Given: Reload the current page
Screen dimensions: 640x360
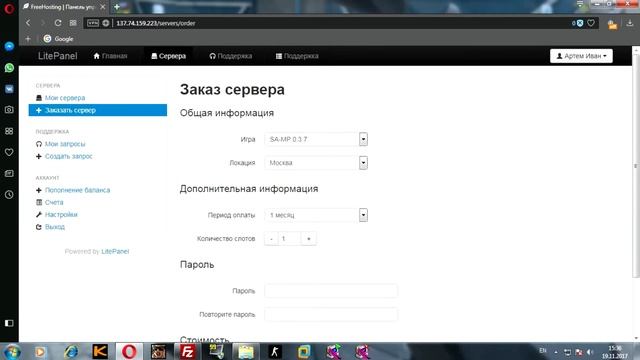Looking at the screenshot, I should (x=58, y=23).
